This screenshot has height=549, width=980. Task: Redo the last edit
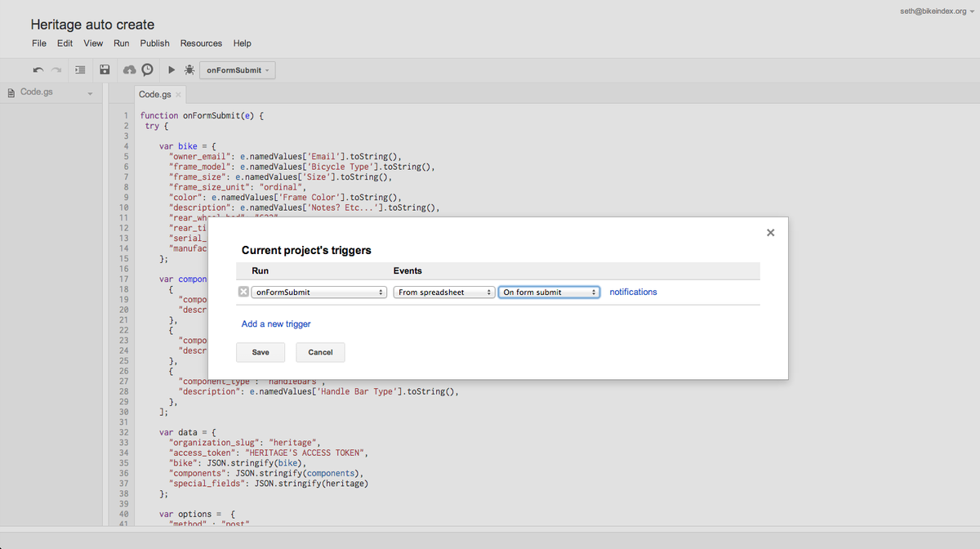(56, 69)
